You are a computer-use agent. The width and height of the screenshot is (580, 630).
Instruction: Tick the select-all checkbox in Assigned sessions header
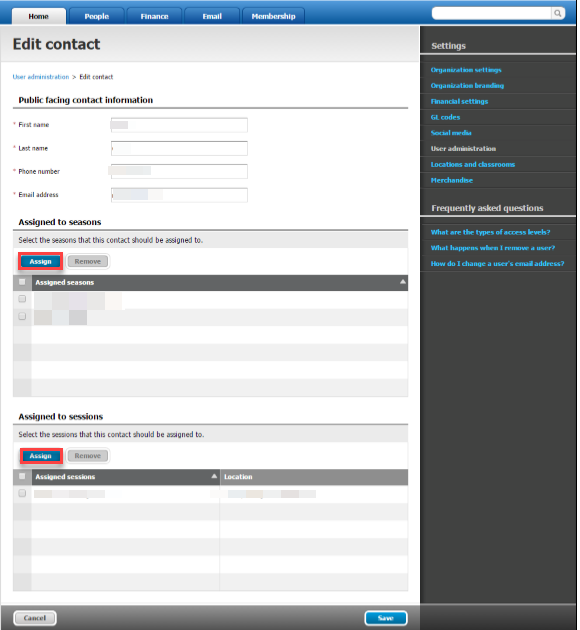(22, 477)
